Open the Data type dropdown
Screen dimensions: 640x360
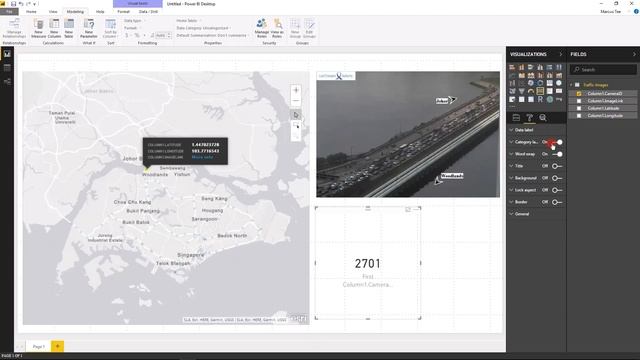134,20
